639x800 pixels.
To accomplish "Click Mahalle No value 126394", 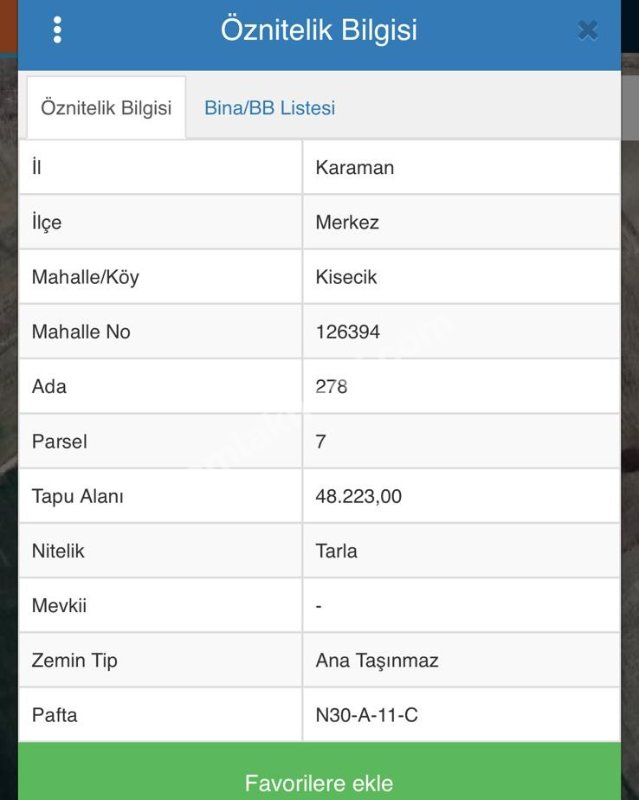I will pyautogui.click(x=348, y=332).
